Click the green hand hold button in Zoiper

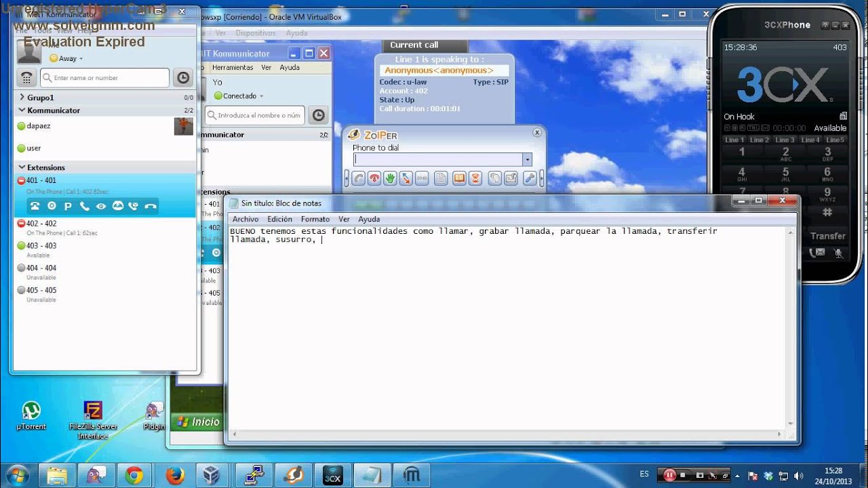[390, 178]
